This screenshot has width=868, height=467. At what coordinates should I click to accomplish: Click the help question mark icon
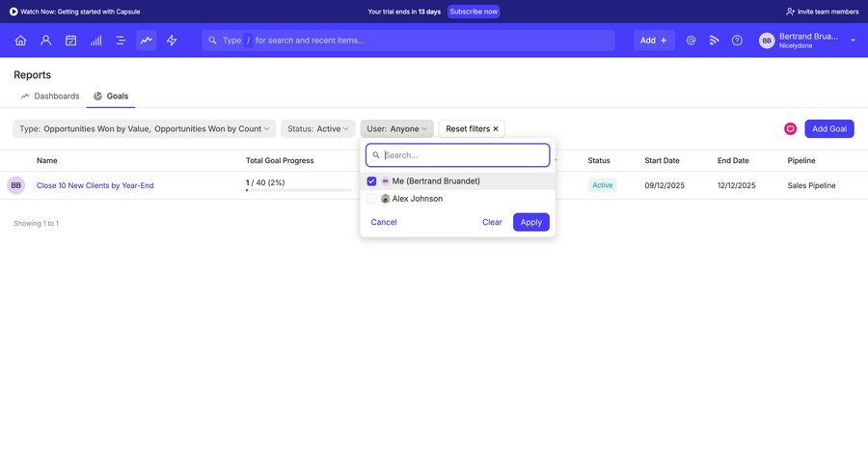pos(737,41)
